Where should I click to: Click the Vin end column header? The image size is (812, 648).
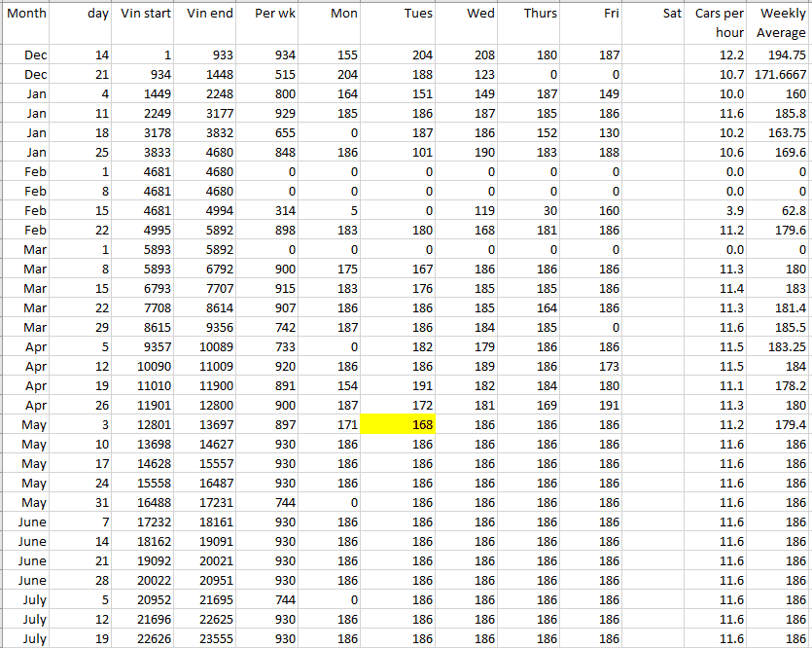tap(208, 14)
